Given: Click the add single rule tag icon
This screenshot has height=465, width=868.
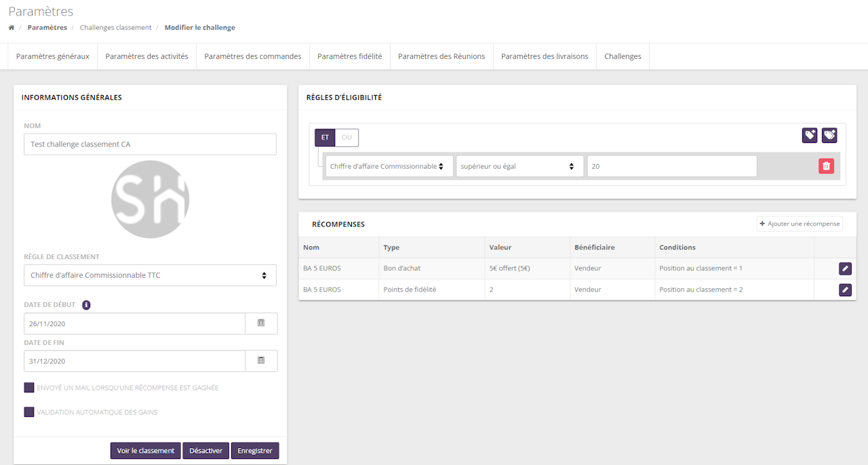Looking at the screenshot, I should point(810,136).
